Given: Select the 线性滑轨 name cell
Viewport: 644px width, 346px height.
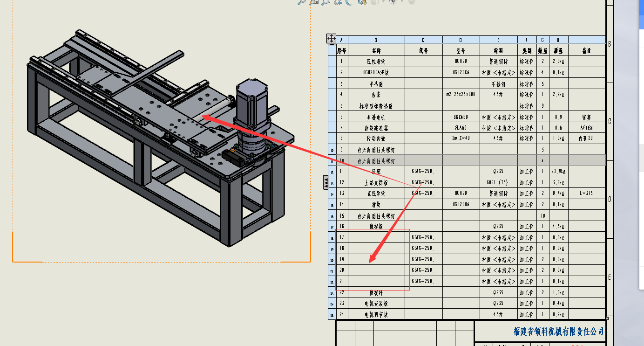Looking at the screenshot, I should click(376, 62).
